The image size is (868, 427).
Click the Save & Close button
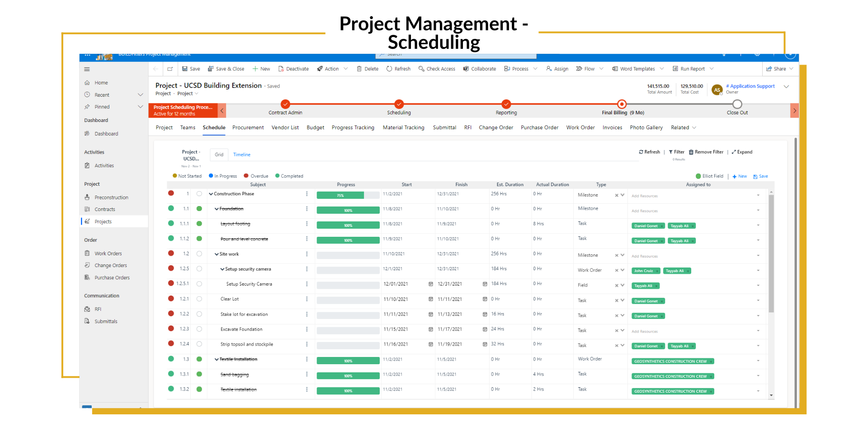pos(226,69)
